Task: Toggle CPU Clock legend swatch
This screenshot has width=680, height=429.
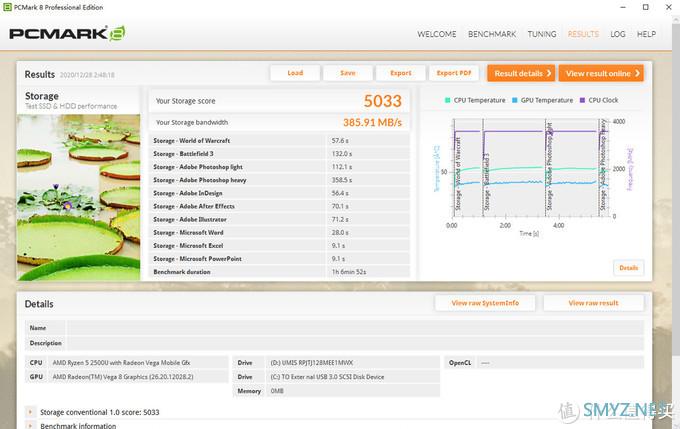Action: coord(582,100)
